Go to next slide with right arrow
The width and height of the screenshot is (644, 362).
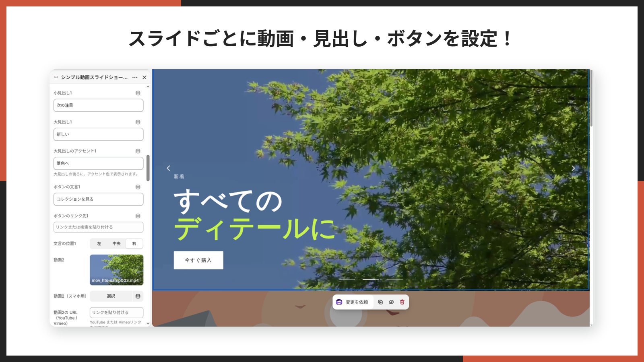tap(574, 168)
